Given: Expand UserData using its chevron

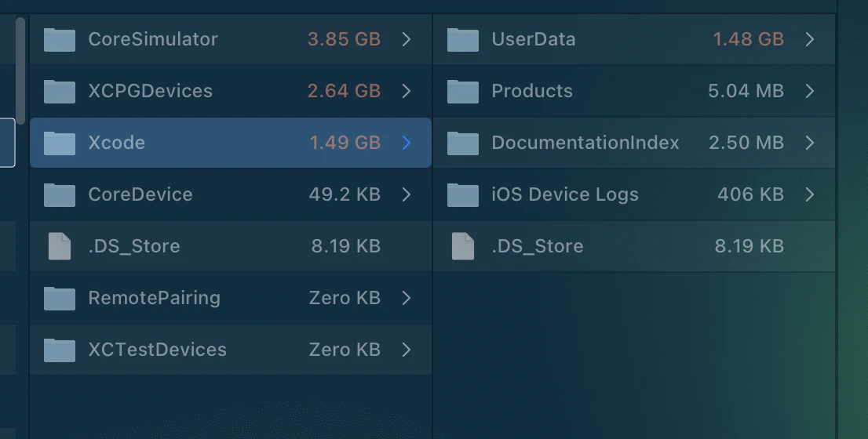Looking at the screenshot, I should [809, 39].
